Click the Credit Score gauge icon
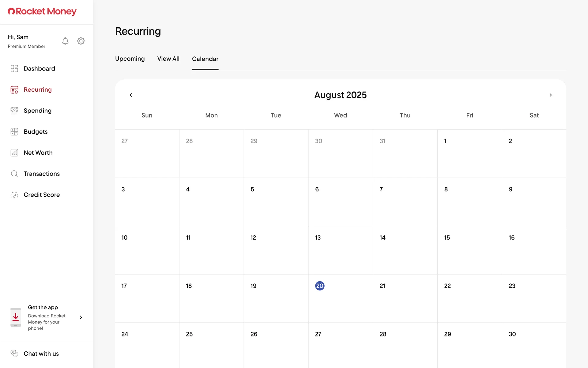 tap(14, 195)
